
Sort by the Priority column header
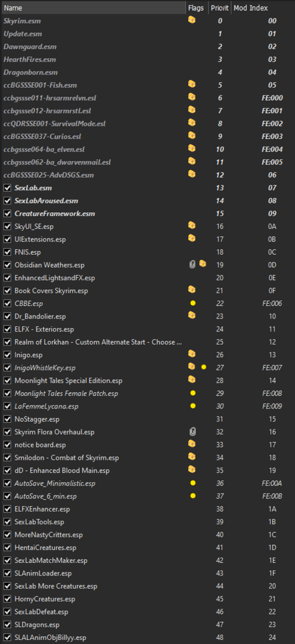click(219, 8)
